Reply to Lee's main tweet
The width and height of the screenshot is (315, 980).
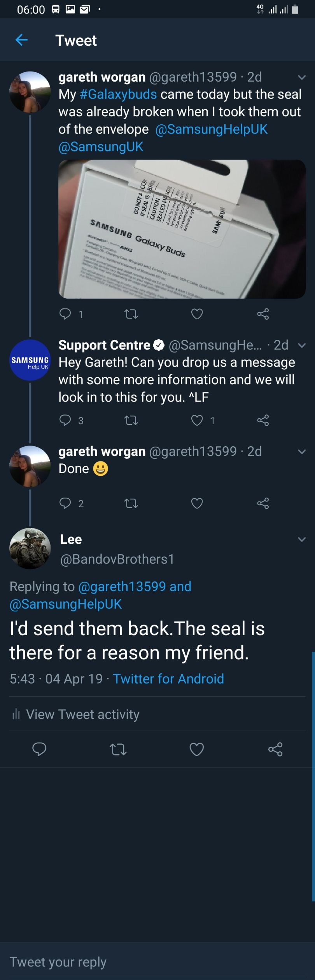39,749
